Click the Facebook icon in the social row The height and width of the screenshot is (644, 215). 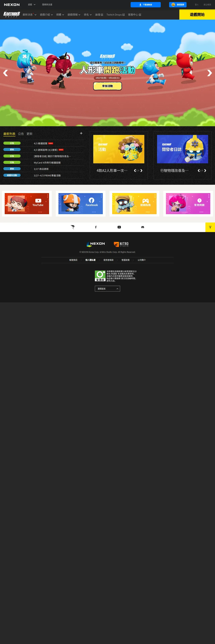tap(96, 227)
